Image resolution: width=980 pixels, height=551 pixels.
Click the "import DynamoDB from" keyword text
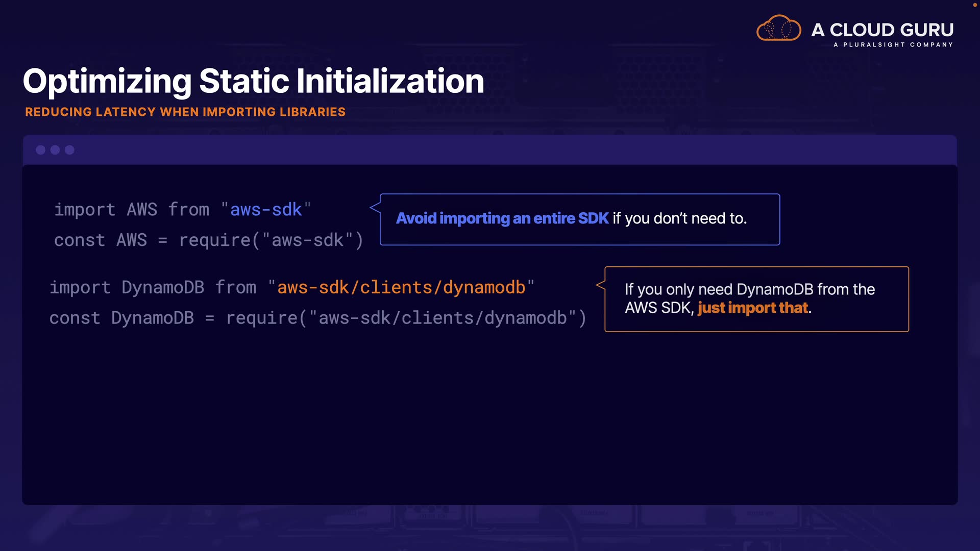153,288
